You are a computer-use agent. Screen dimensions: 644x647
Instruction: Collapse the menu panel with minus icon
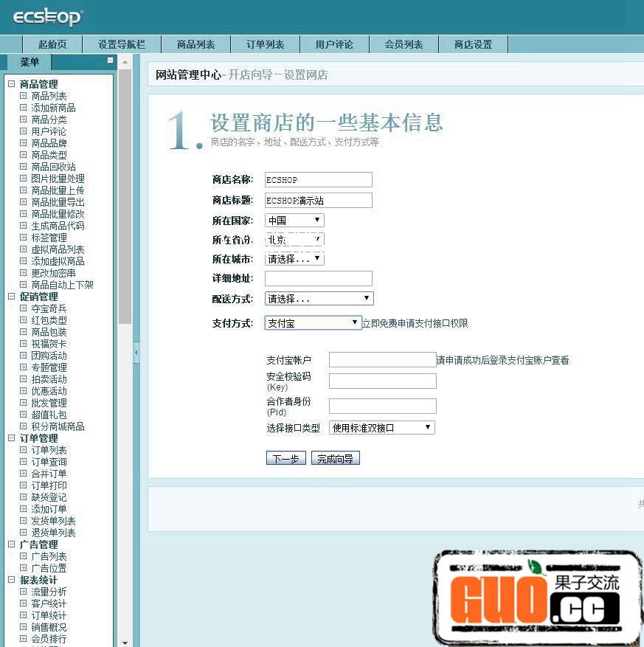[110, 61]
